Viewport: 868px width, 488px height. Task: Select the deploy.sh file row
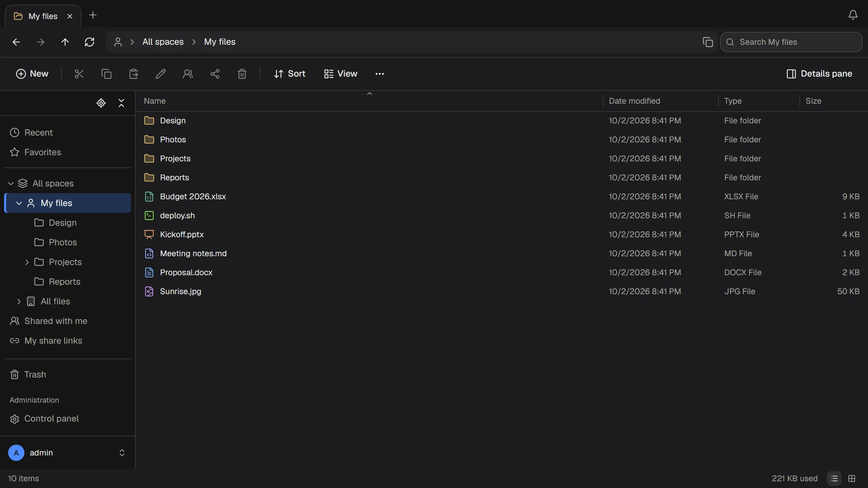(x=502, y=216)
